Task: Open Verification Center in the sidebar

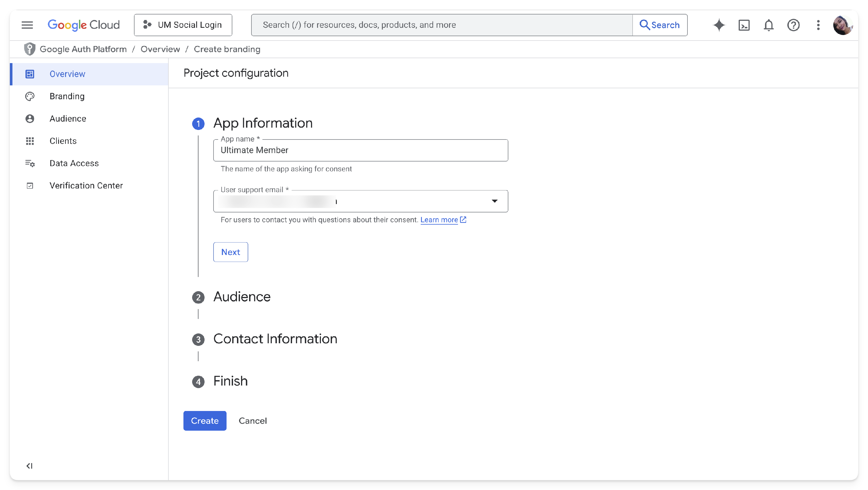Action: [86, 186]
